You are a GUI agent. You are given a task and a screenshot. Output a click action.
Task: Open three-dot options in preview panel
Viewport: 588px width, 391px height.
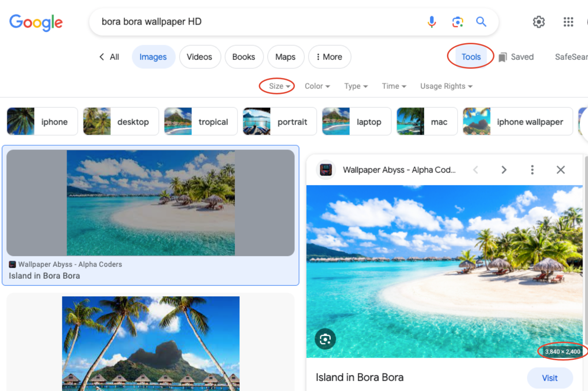coord(532,170)
